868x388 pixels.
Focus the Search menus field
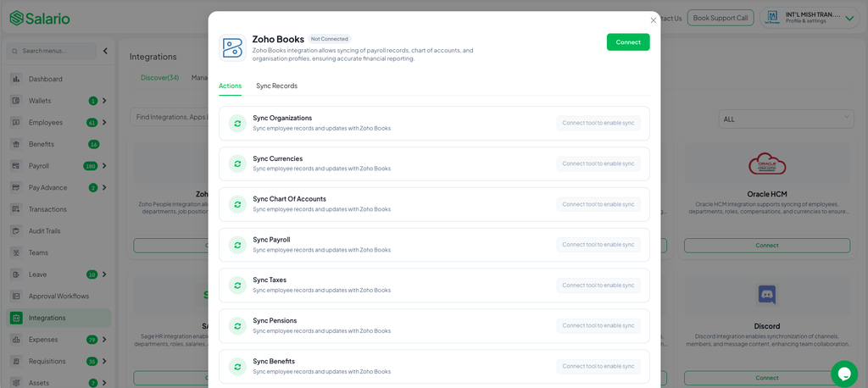click(52, 51)
